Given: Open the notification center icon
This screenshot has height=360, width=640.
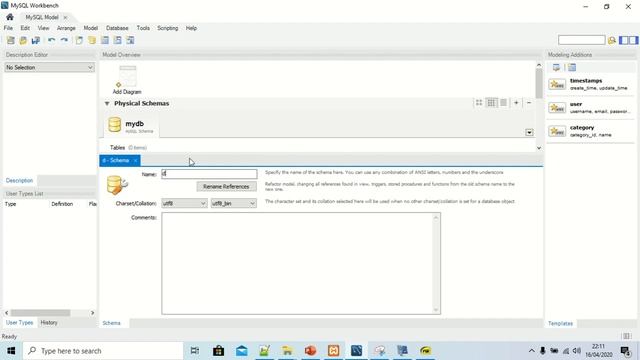Looking at the screenshot, I should coord(626,351).
